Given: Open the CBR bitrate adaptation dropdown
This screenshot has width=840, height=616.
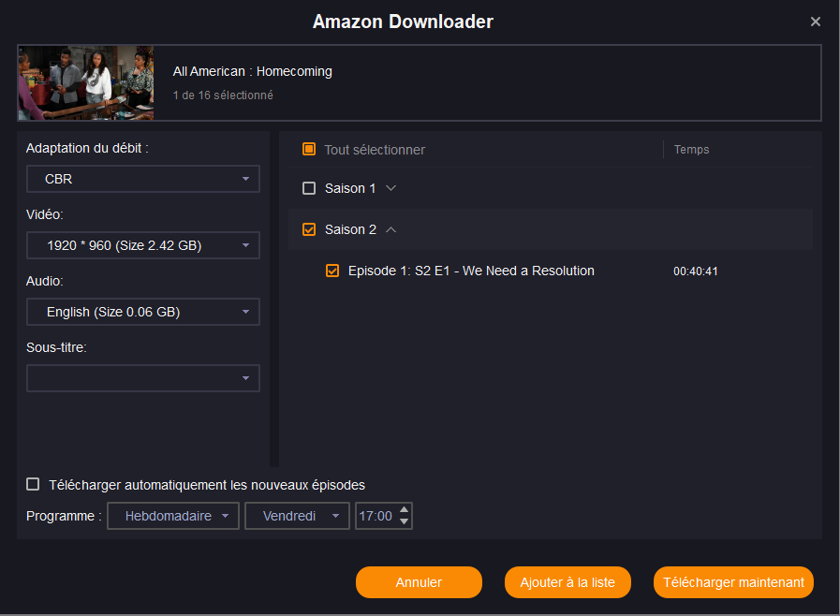Looking at the screenshot, I should [x=143, y=179].
